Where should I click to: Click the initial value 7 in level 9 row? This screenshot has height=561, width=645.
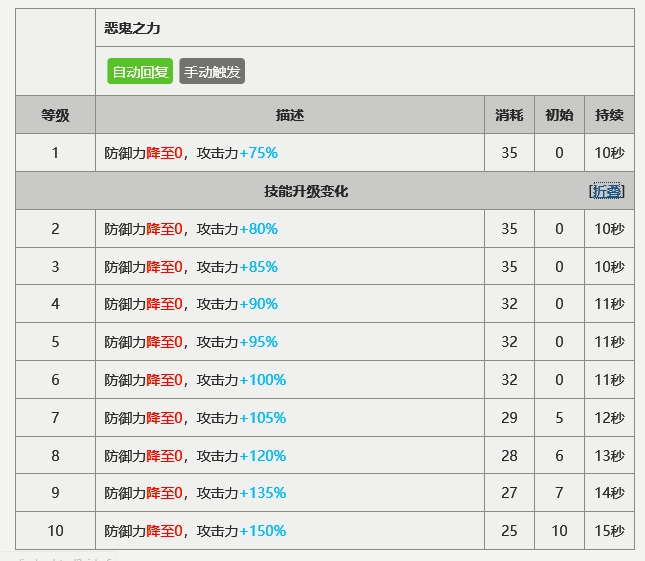[x=559, y=493]
